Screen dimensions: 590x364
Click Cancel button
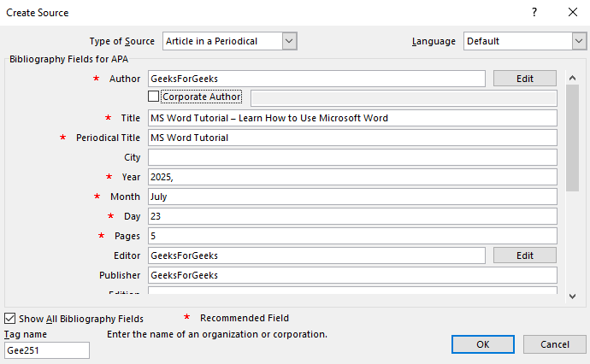tap(554, 344)
